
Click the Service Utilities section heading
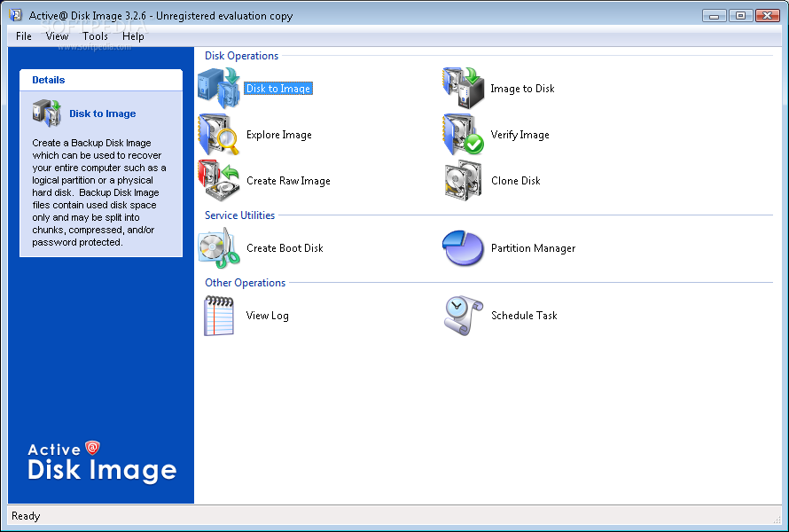[x=239, y=215]
